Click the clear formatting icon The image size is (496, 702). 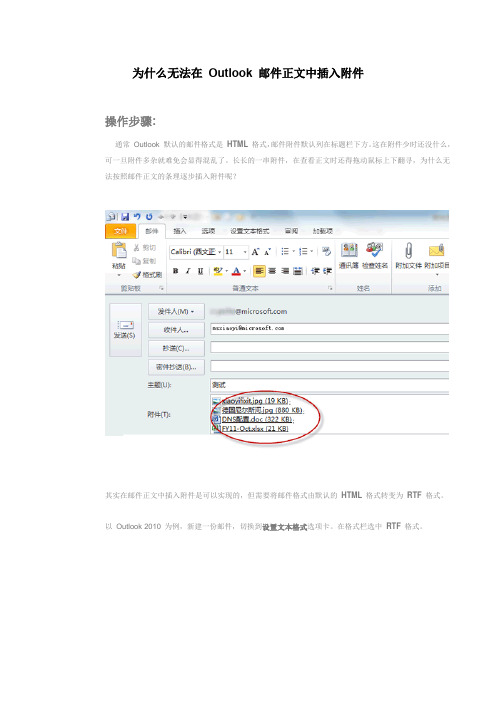coord(326,252)
